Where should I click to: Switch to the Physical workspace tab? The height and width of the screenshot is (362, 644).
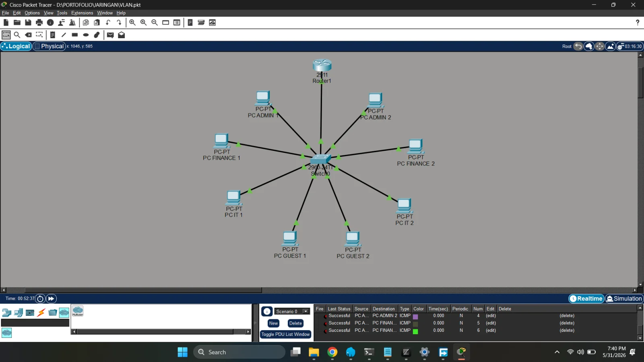point(49,46)
